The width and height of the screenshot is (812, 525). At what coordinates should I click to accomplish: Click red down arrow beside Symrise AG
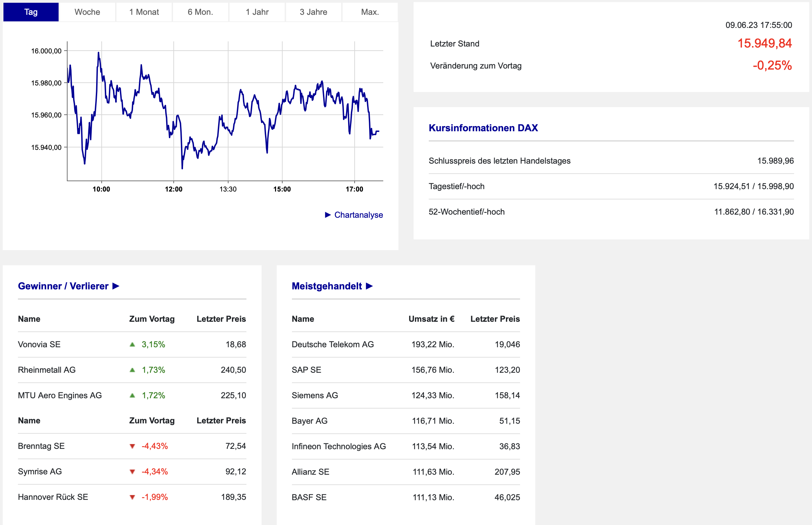132,472
